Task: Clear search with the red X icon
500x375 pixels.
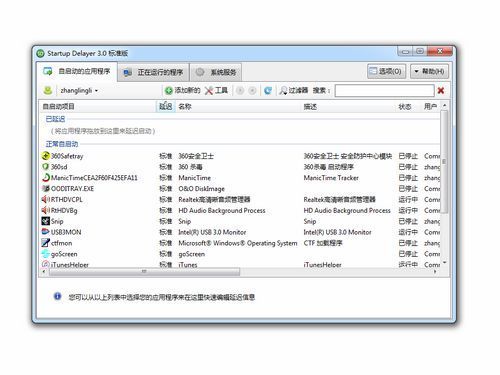Action: click(x=441, y=91)
